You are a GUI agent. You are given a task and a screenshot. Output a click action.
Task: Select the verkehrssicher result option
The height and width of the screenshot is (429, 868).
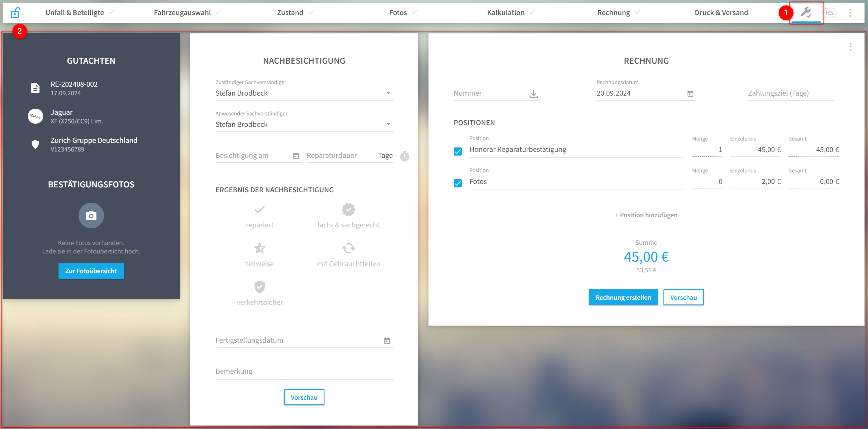click(260, 293)
